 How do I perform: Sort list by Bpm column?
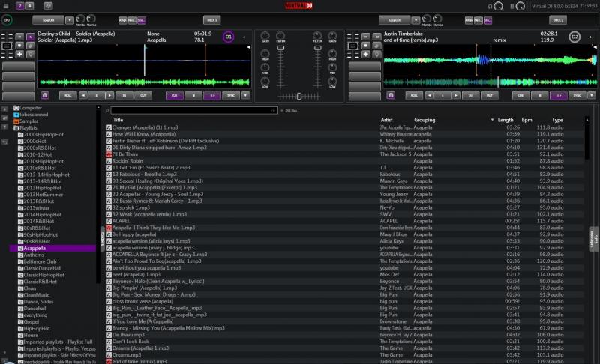pos(527,120)
